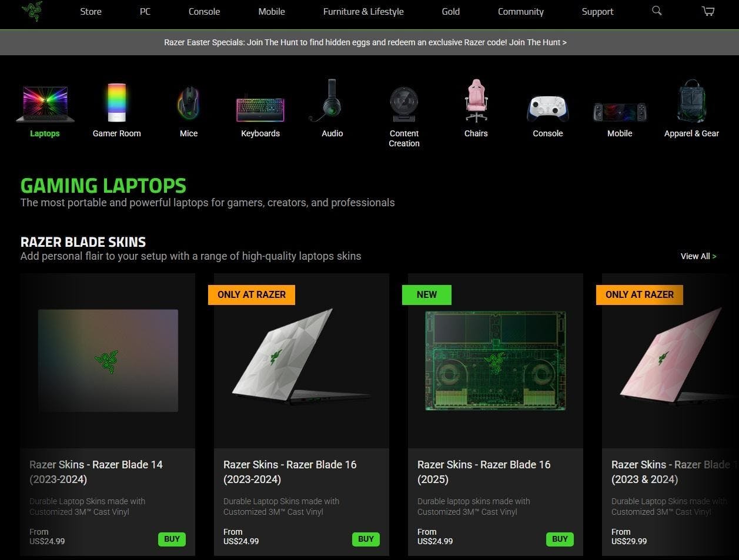Select the Gamer Room lamp icon
The image size is (739, 560).
(117, 102)
